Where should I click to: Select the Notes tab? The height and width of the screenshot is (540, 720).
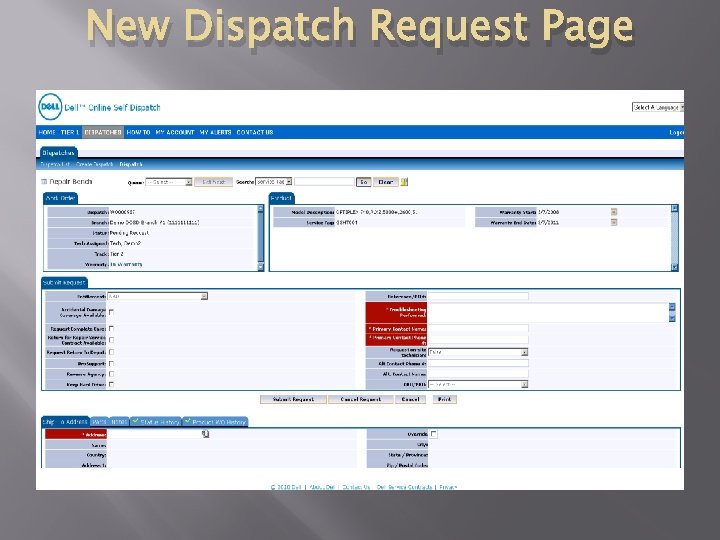pyautogui.click(x=119, y=422)
